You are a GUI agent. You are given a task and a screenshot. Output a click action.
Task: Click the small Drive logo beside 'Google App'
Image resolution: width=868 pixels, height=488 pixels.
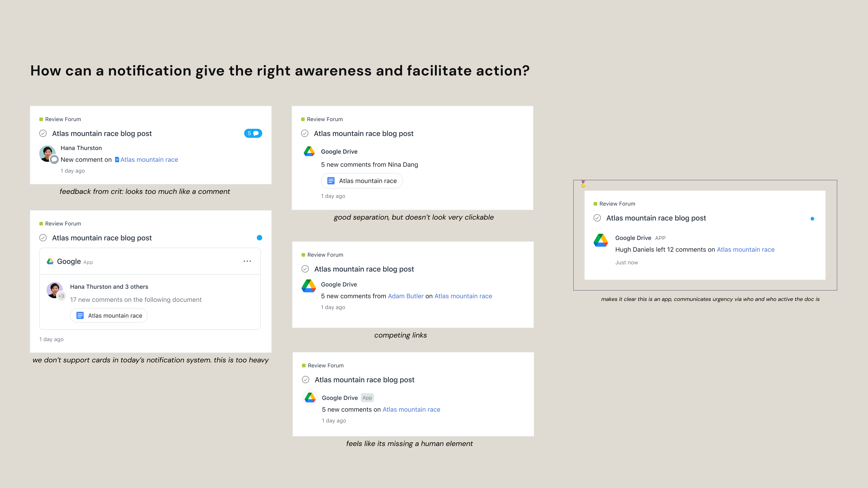(50, 261)
